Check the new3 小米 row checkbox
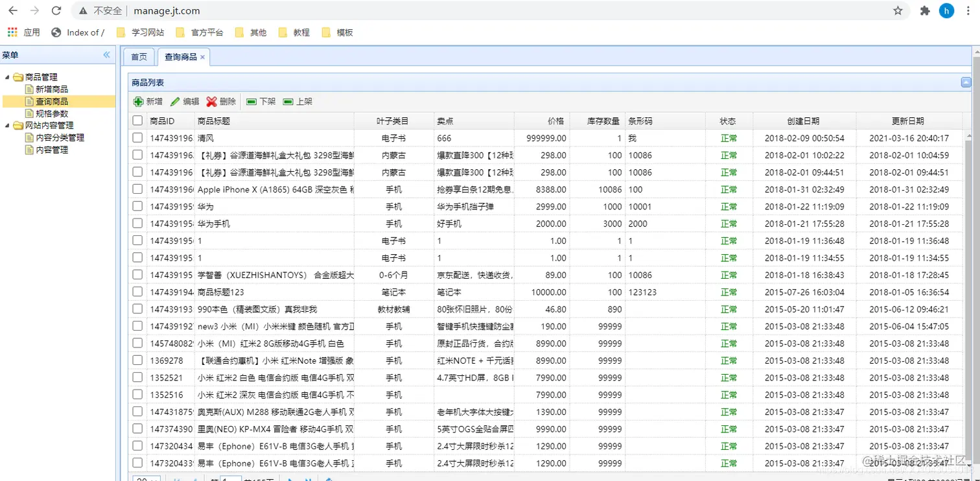The height and width of the screenshot is (481, 980). [137, 326]
